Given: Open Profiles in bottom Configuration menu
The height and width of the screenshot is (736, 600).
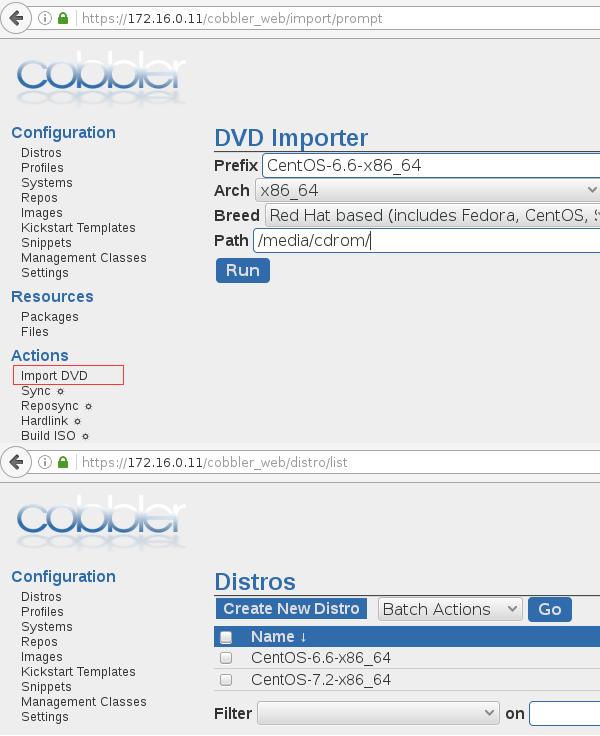Looking at the screenshot, I should [42, 612].
